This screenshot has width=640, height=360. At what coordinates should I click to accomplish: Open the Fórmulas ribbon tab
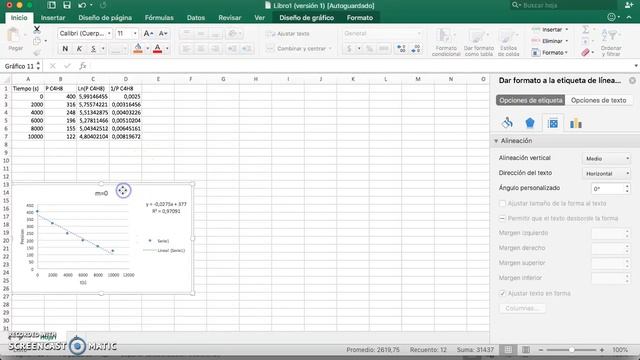pyautogui.click(x=159, y=18)
